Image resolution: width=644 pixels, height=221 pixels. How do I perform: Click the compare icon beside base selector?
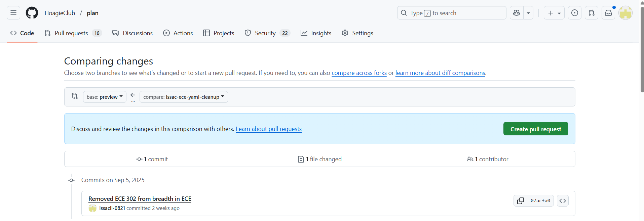[x=75, y=96]
